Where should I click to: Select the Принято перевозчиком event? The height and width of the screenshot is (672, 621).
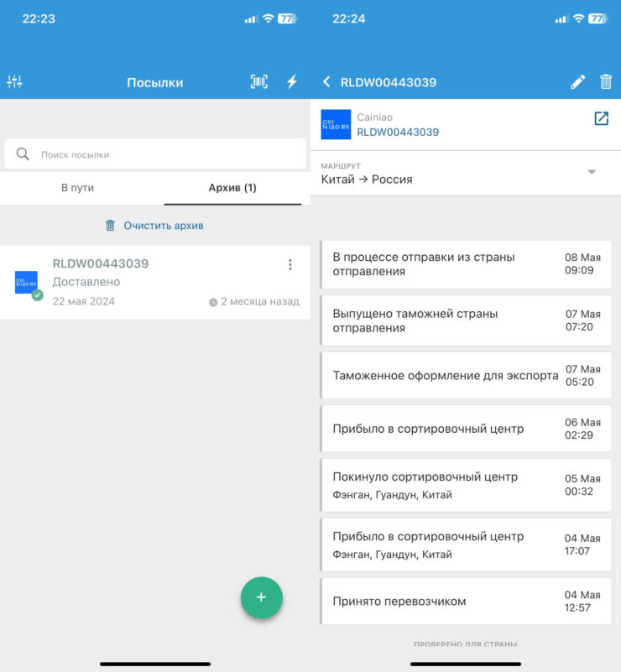pyautogui.click(x=466, y=601)
